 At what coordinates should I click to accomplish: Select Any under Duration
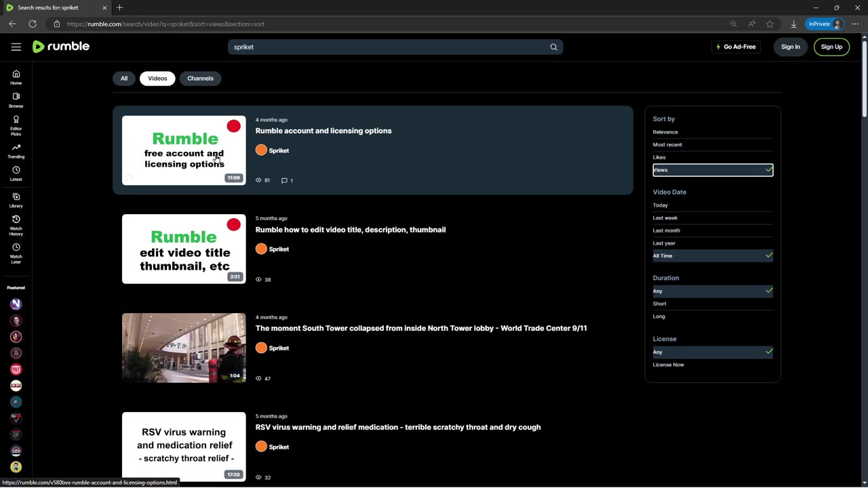[x=713, y=291]
